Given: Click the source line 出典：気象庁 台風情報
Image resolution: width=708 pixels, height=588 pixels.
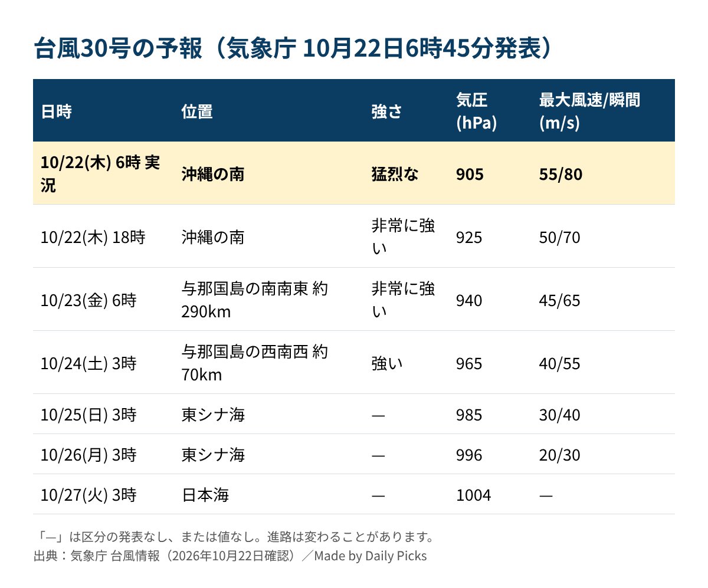Looking at the screenshot, I should click(230, 556).
